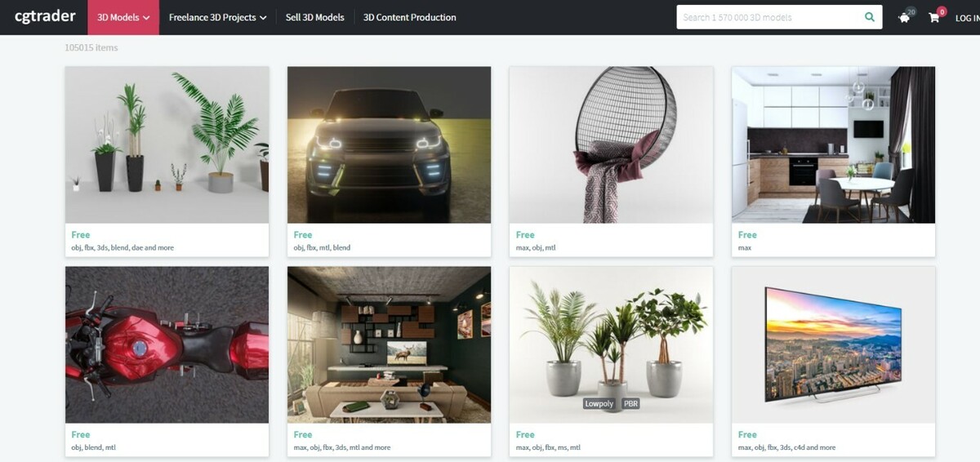
Task: Click the Lowpoly tag badge
Action: click(x=599, y=403)
